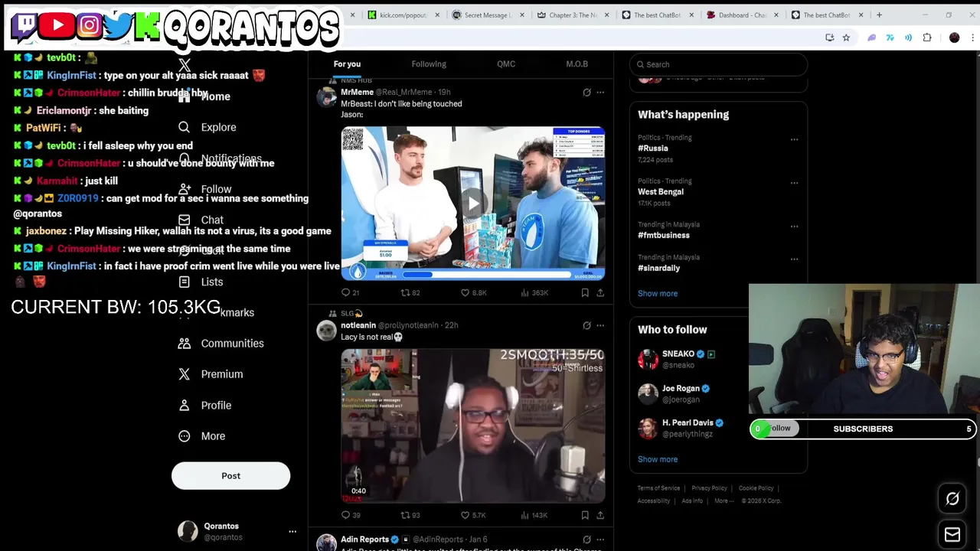Switch to the M.O.B tab
The width and height of the screenshot is (980, 551).
click(x=577, y=64)
